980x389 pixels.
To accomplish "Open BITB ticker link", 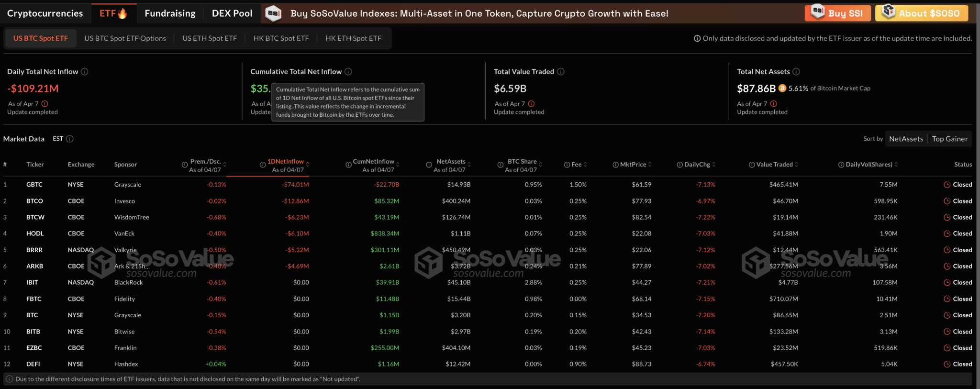I will tap(33, 332).
